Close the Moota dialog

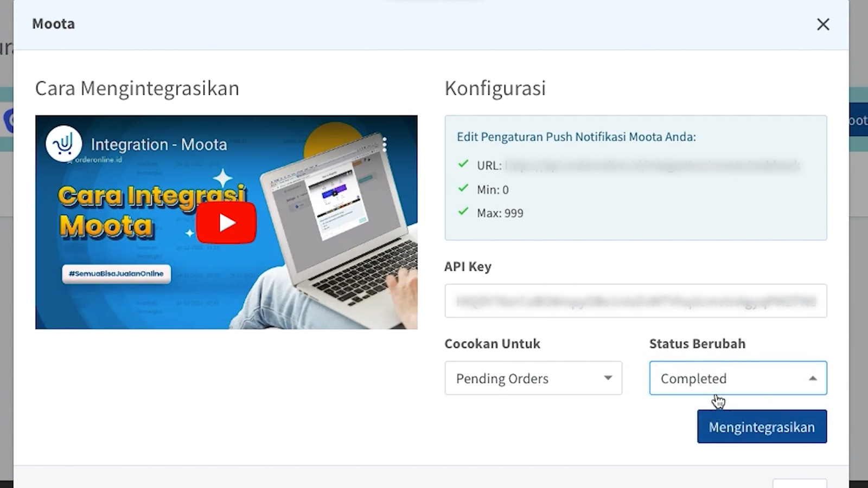(x=823, y=24)
